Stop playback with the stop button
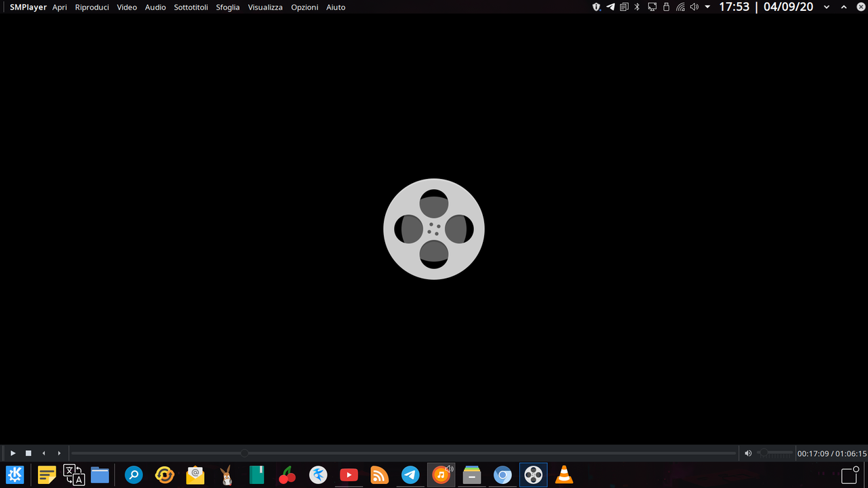 tap(28, 453)
